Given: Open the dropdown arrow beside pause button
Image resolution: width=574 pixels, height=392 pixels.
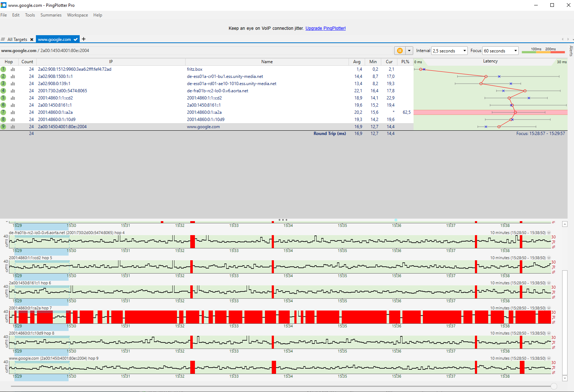Looking at the screenshot, I should [x=409, y=51].
